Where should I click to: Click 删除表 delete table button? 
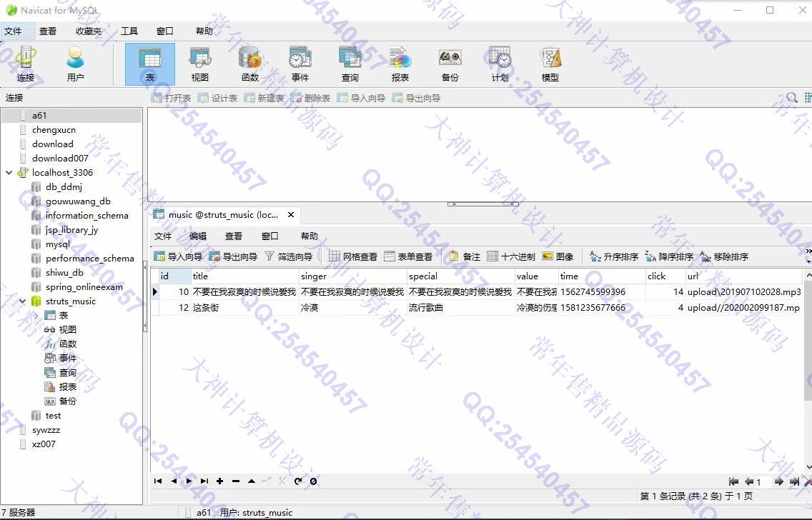pos(310,98)
